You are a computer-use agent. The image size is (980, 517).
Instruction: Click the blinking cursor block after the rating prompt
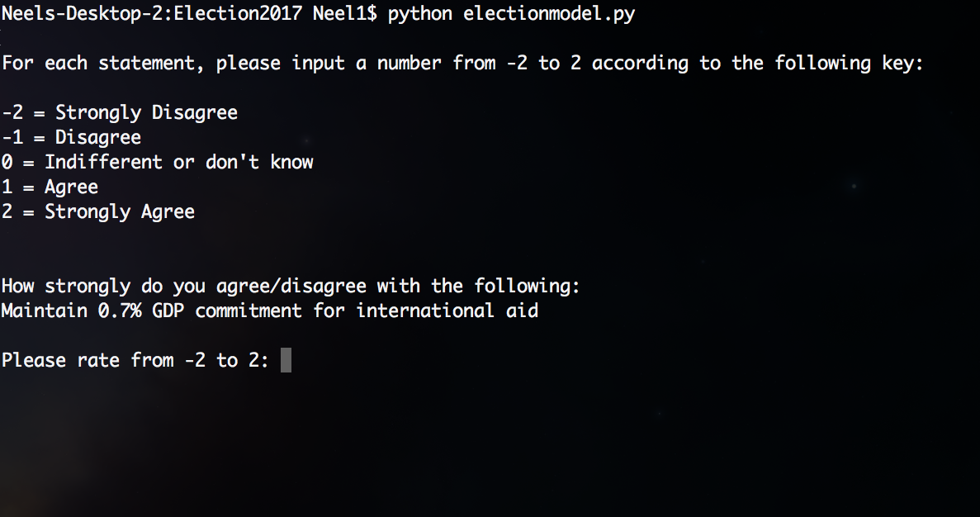286,361
